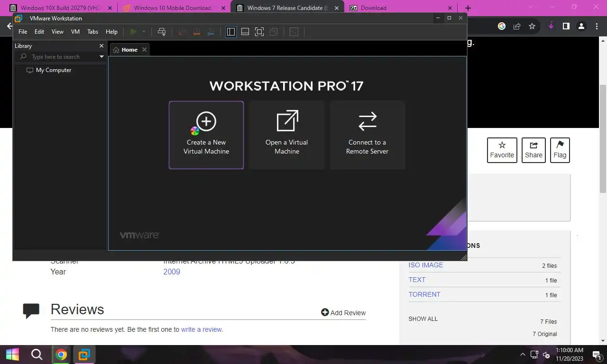Viewport: 607px width, 364px height.
Task: Click the Send Ctrl+Alt+Del toolbar icon
Action: [x=162, y=32]
